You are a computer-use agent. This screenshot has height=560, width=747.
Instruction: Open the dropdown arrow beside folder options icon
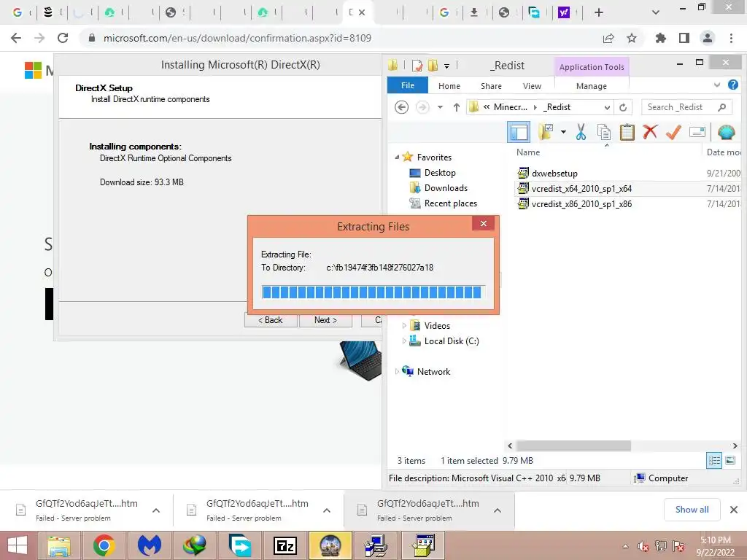pyautogui.click(x=563, y=132)
